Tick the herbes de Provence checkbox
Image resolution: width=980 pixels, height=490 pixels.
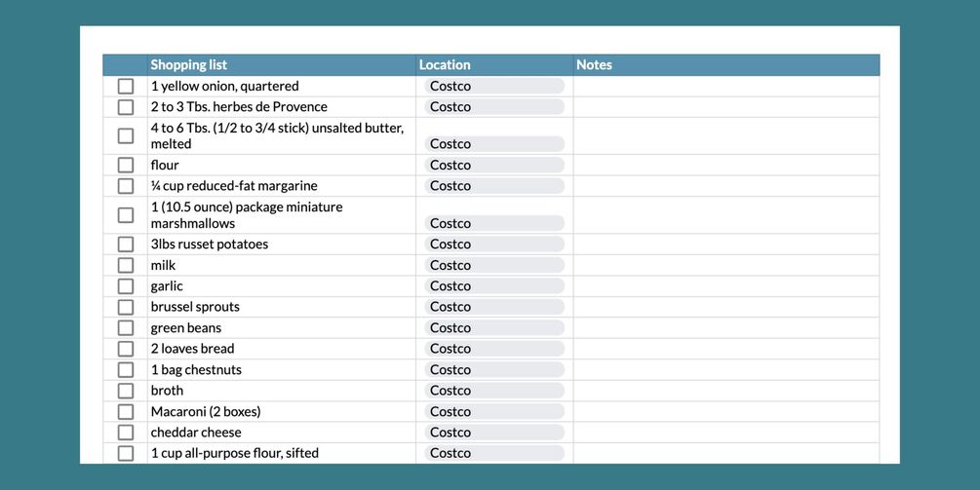click(126, 107)
